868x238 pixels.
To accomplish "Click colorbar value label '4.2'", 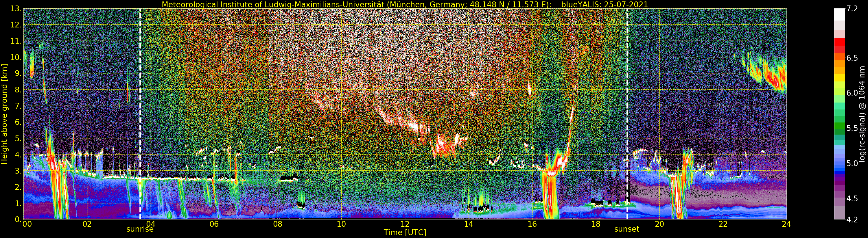I will pyautogui.click(x=852, y=220).
